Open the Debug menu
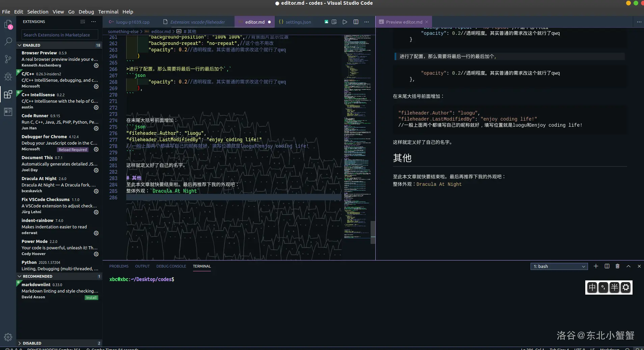This screenshot has height=350, width=644. 86,11
